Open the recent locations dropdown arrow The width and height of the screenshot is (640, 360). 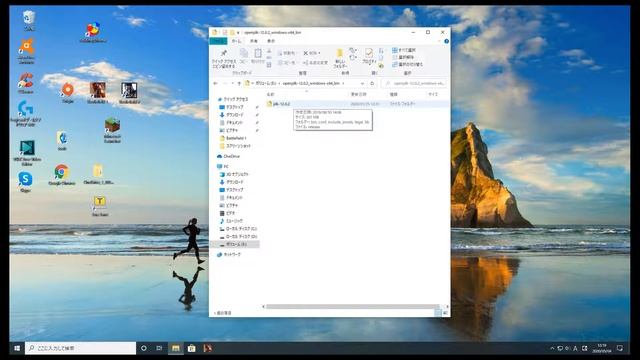coord(232,83)
